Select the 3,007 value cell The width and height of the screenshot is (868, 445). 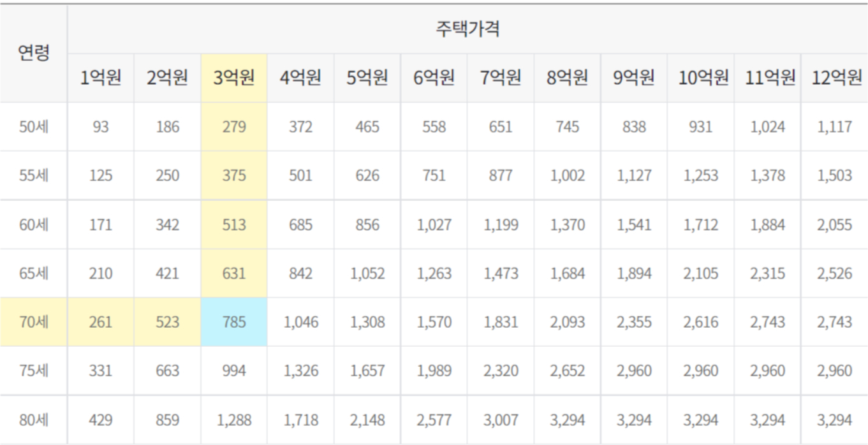tap(501, 419)
